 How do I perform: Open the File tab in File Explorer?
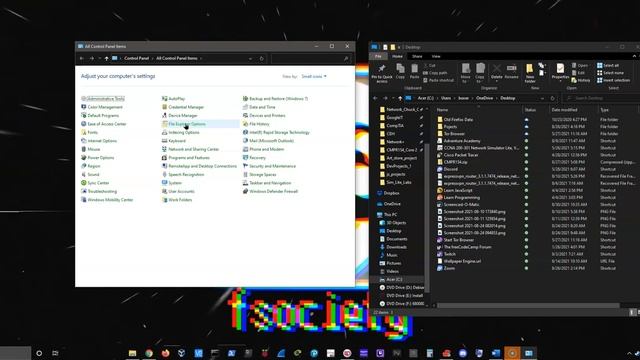[x=378, y=56]
